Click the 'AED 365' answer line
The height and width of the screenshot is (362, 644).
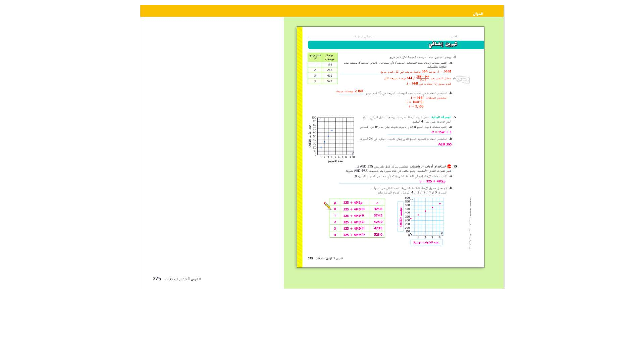point(445,144)
